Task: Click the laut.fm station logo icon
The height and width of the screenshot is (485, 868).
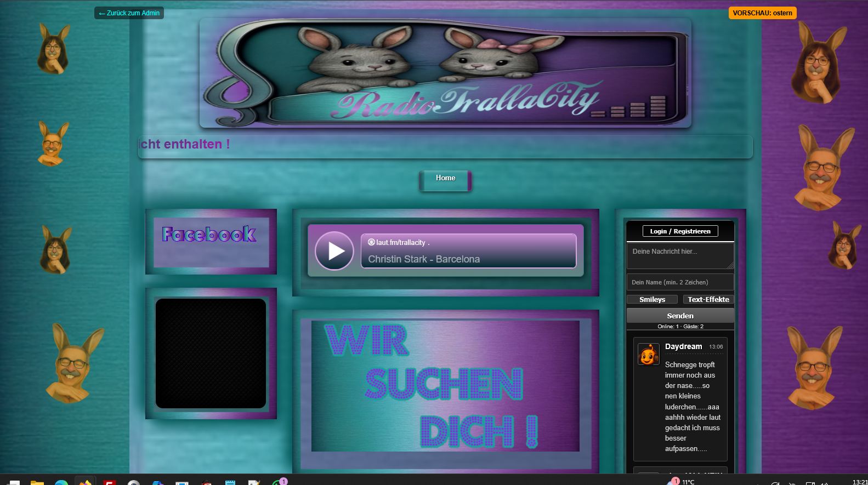Action: (x=371, y=242)
